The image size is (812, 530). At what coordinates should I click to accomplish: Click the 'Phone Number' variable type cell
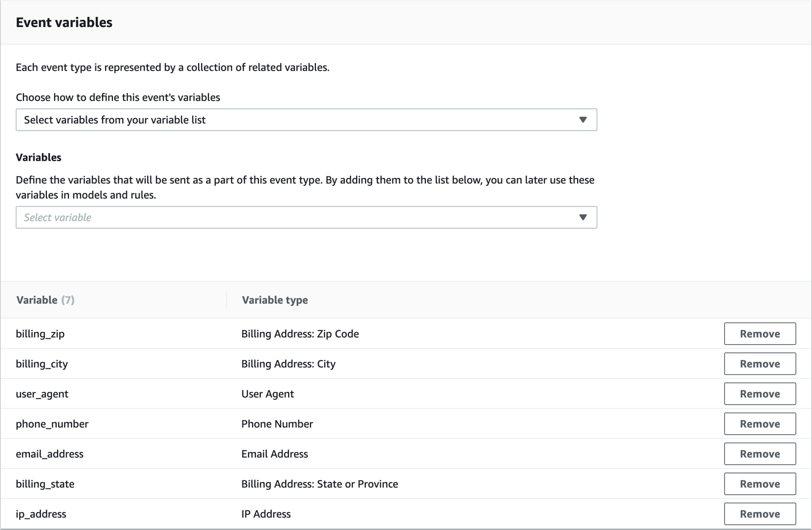coord(277,424)
